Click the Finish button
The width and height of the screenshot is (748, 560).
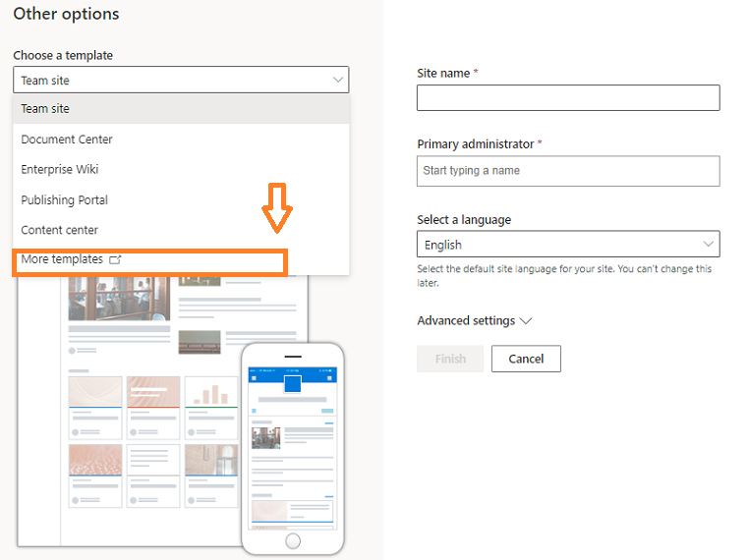[450, 359]
